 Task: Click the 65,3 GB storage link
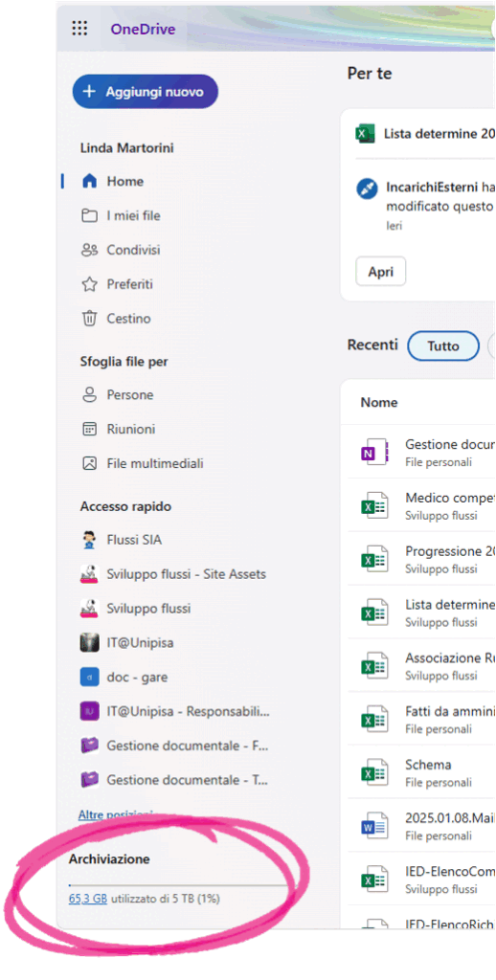coord(87,898)
